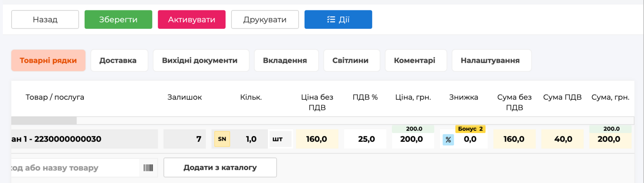
Task: Click the Назад button
Action: (45, 20)
